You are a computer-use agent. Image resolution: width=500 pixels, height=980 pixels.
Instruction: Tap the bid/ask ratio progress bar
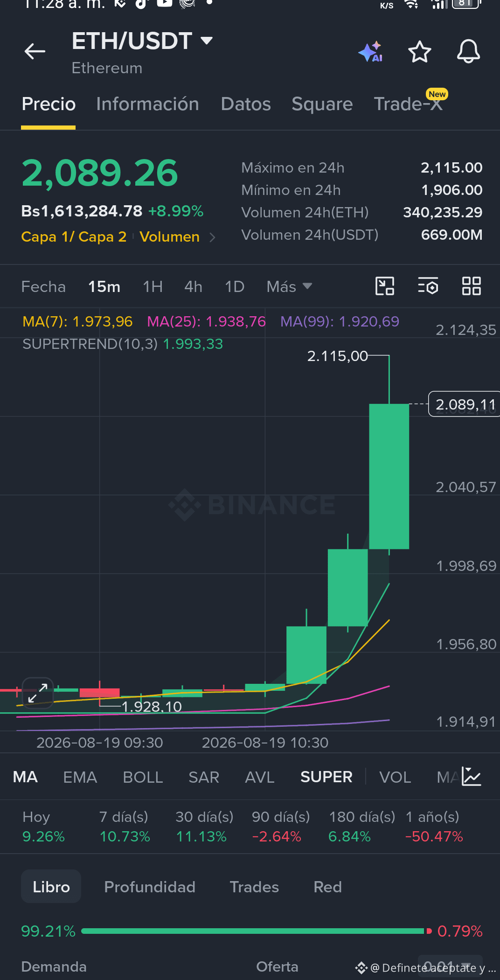tap(256, 931)
